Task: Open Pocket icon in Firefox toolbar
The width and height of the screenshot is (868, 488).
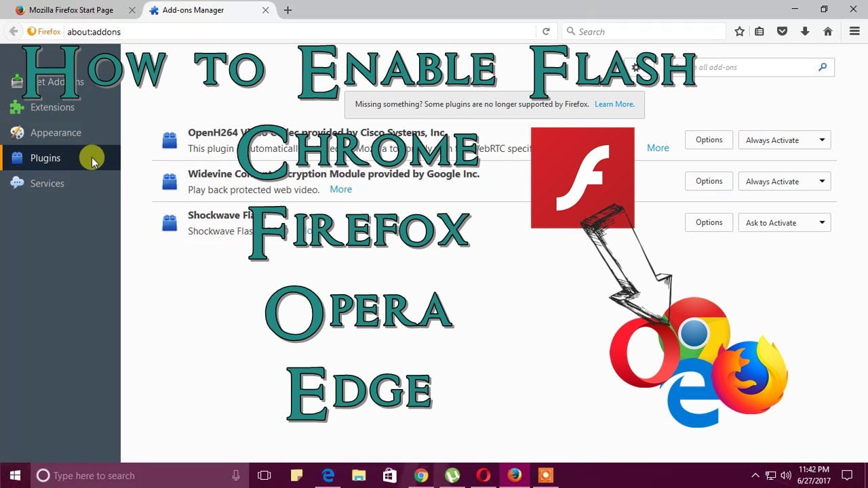Action: click(782, 31)
